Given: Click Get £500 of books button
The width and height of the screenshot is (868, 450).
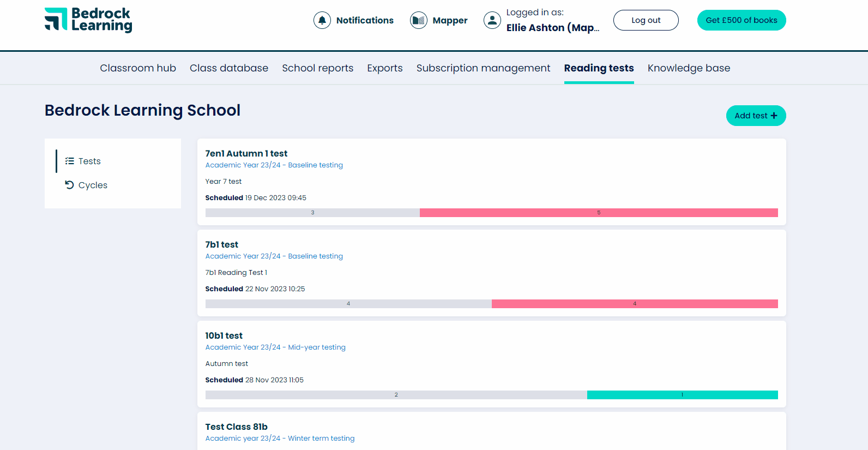Looking at the screenshot, I should pos(742,20).
